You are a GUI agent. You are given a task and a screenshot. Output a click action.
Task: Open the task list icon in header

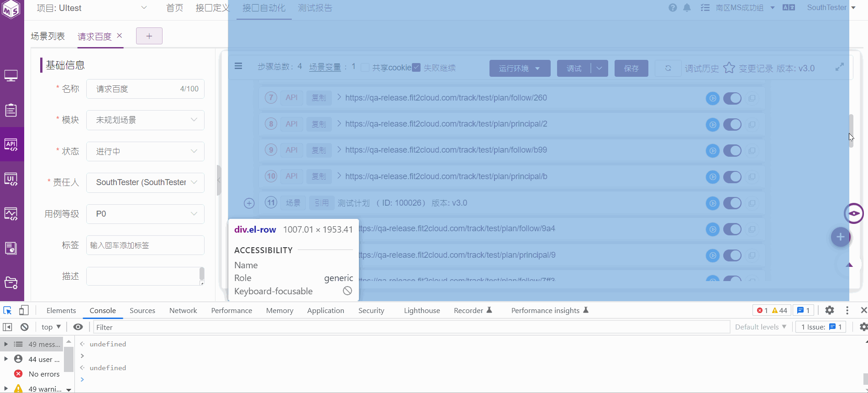click(705, 8)
